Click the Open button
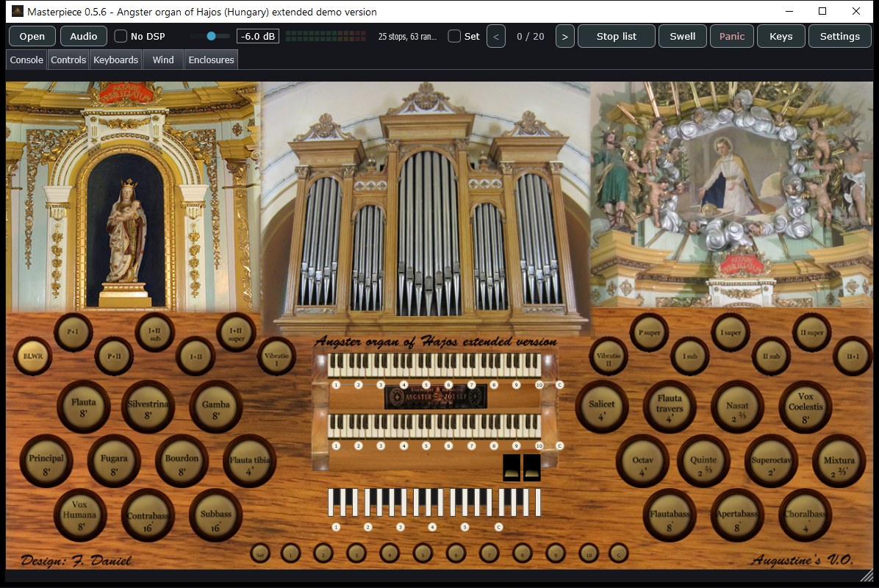This screenshot has width=879, height=588. click(x=32, y=36)
